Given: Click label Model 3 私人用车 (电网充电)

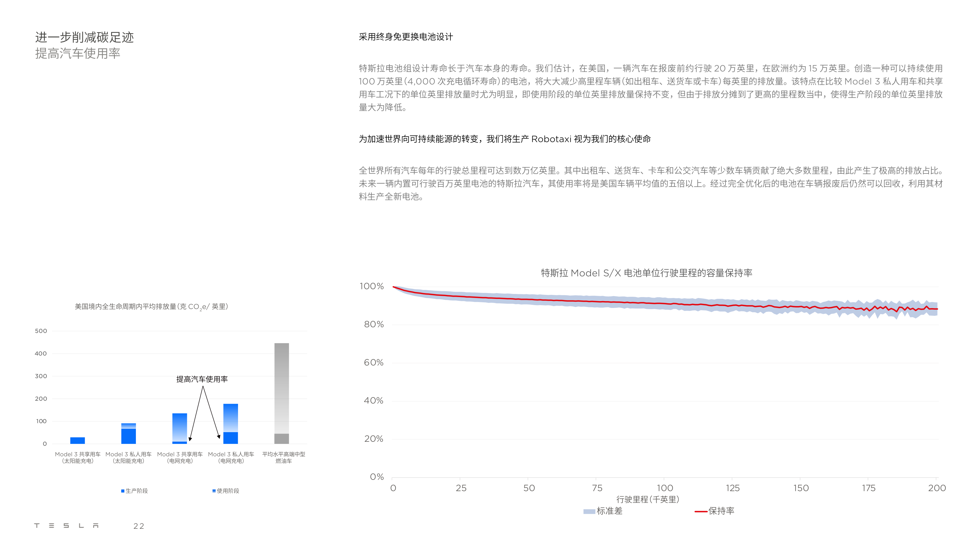Looking at the screenshot, I should tap(231, 458).
